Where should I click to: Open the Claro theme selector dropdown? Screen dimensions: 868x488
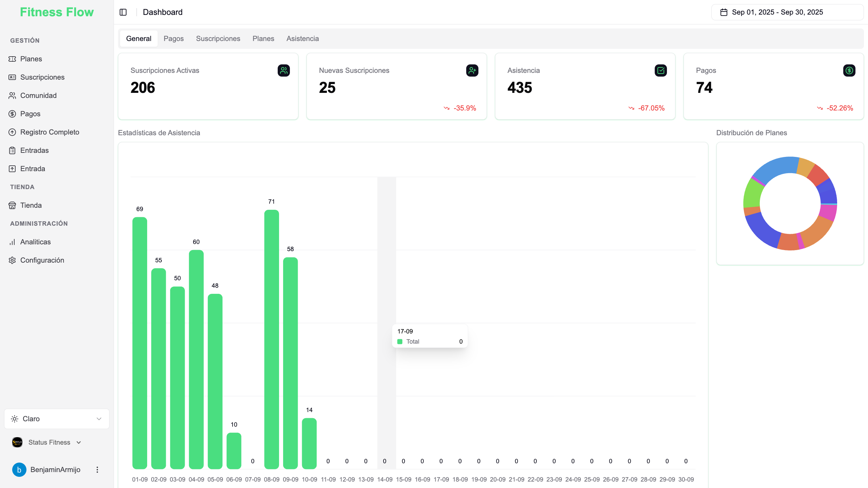pyautogui.click(x=56, y=419)
